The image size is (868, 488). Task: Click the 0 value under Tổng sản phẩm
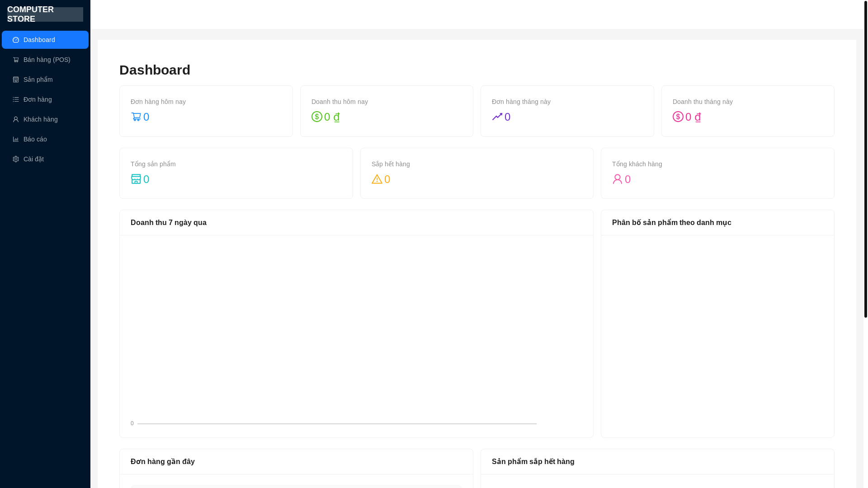coord(146,179)
